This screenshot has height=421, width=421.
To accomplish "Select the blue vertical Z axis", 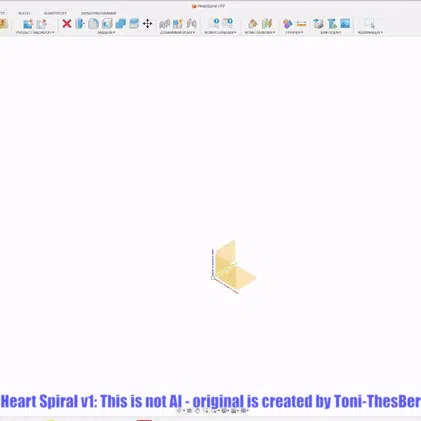I will pos(212,262).
